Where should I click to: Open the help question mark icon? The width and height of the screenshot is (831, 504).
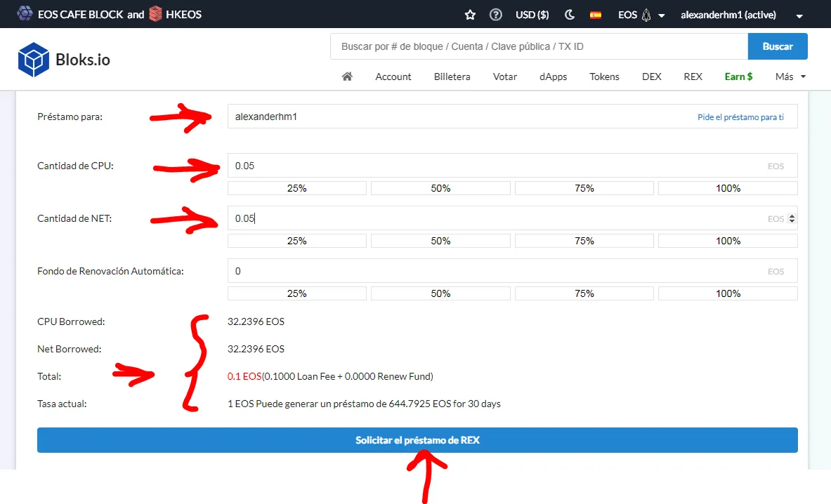click(495, 15)
